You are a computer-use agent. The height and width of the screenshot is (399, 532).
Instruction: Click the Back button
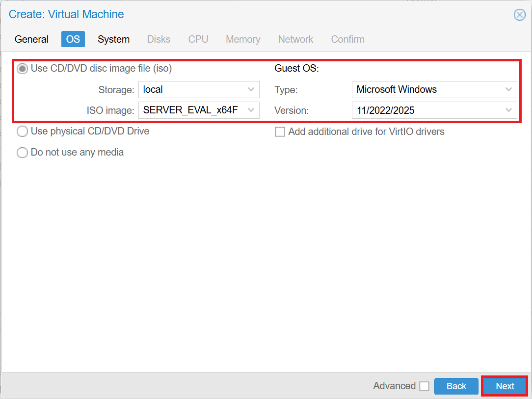click(x=456, y=386)
